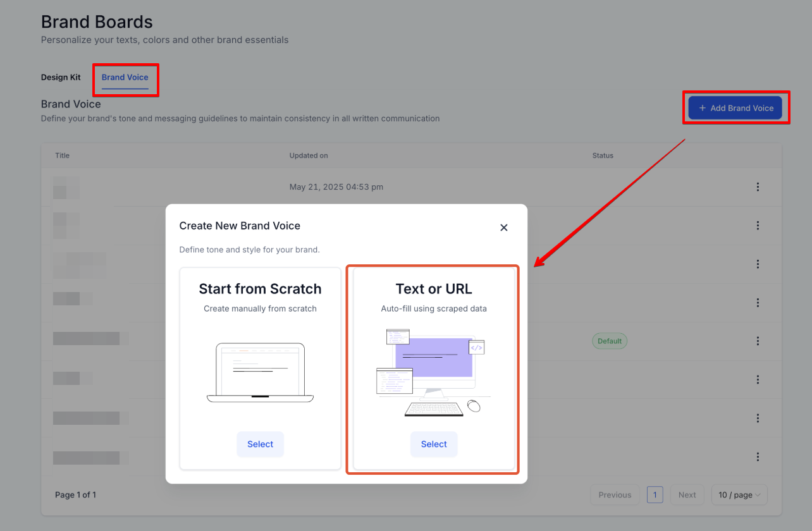Open three-dot menu for the Default row
The height and width of the screenshot is (531, 812).
point(758,341)
